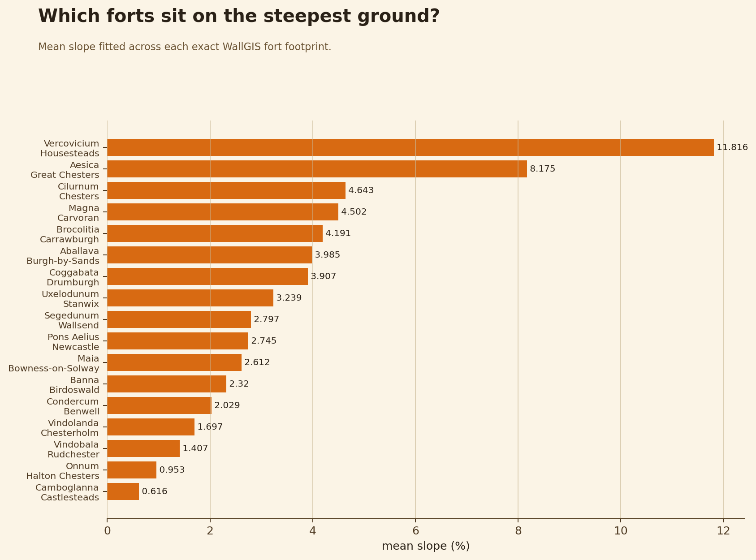Screen dimensions: 756x560
Task: Click the value label 0.616
Action: point(155,491)
